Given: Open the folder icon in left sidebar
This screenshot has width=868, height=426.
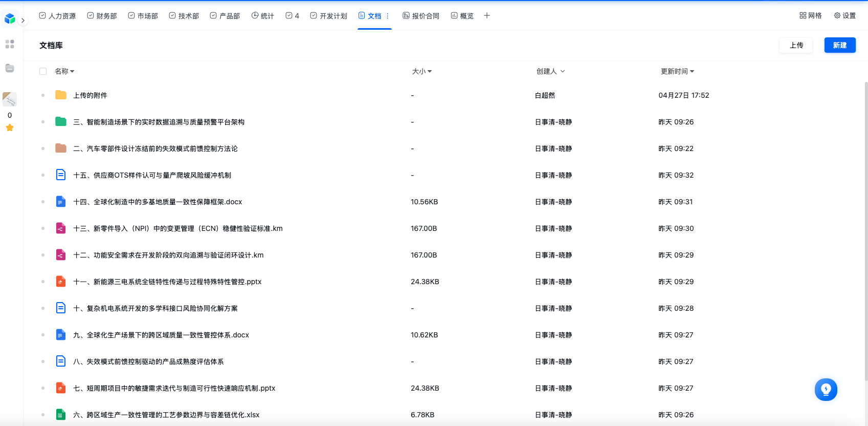Looking at the screenshot, I should [10, 68].
